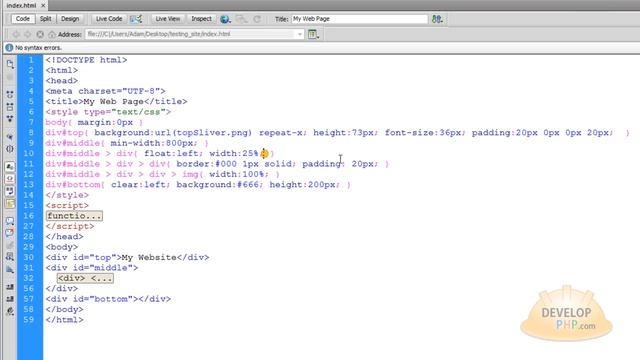Click the '<meta charset="UTF-8">' line
The width and height of the screenshot is (640, 360).
coord(105,91)
